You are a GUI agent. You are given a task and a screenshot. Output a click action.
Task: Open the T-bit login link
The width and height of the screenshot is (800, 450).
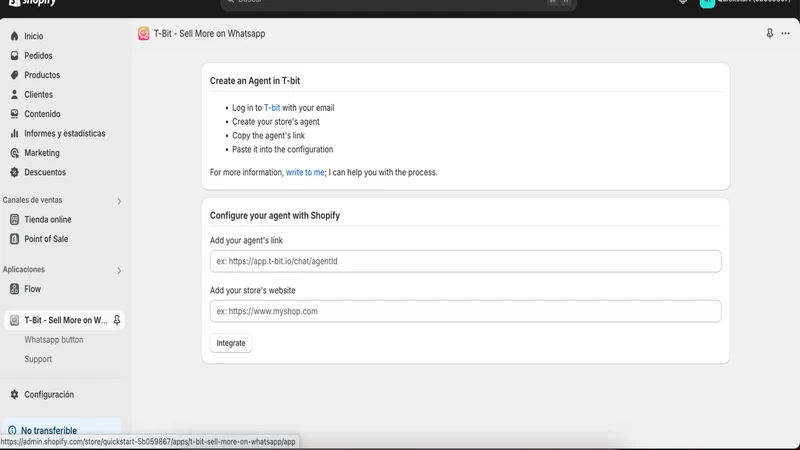point(272,108)
